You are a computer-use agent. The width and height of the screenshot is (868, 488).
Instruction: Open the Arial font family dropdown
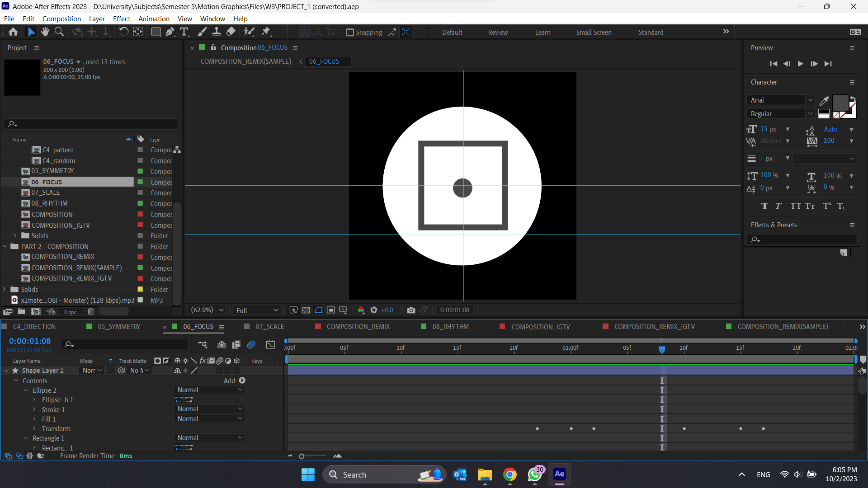pyautogui.click(x=811, y=100)
